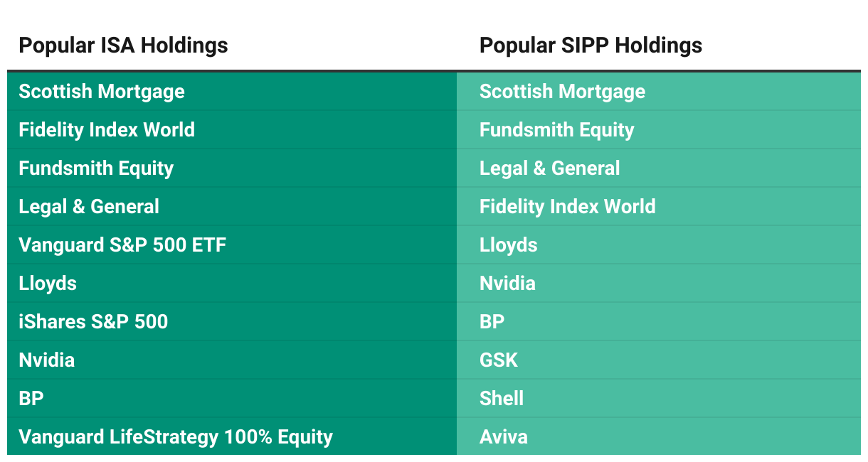Click the Shell holding
Image resolution: width=868 pixels, height=462 pixels.
point(502,399)
